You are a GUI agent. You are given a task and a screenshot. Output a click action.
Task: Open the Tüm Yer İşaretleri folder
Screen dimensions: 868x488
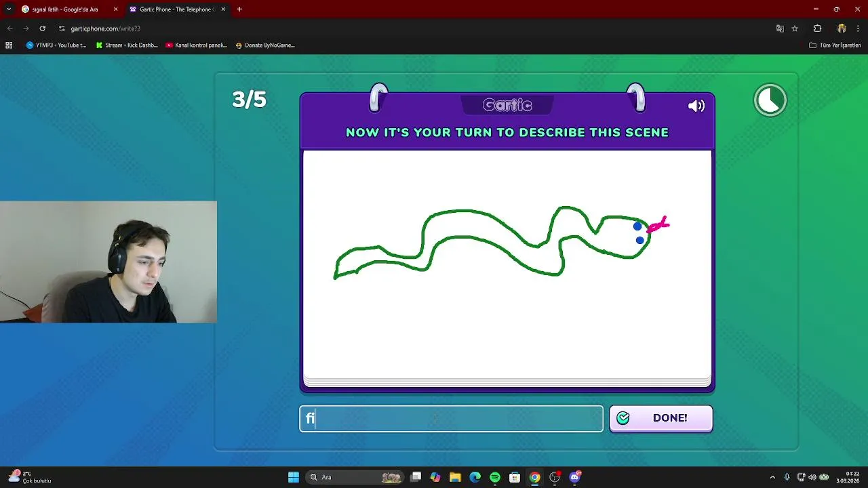pos(835,45)
